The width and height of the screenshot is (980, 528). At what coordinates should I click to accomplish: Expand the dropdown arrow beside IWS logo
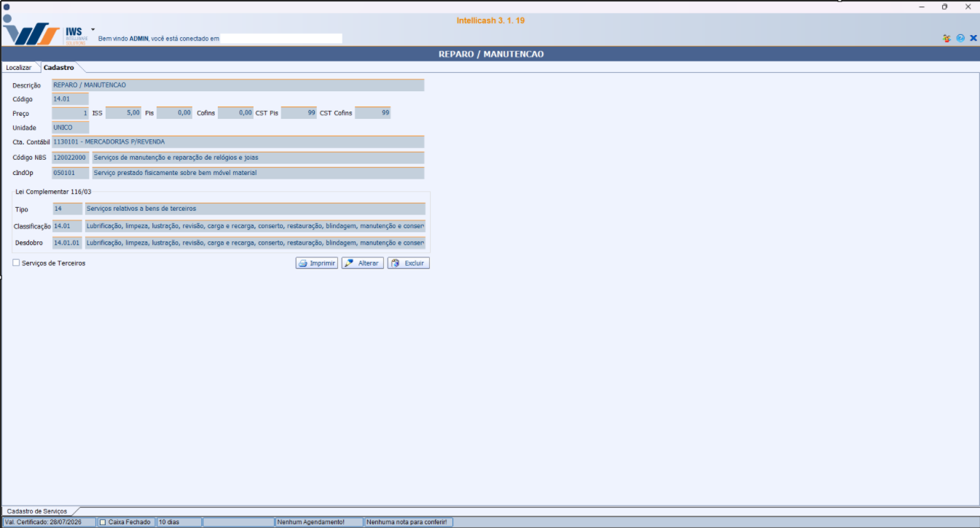93,30
